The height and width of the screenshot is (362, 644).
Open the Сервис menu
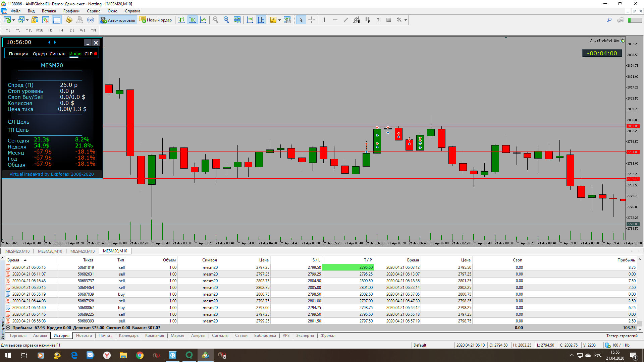93,11
